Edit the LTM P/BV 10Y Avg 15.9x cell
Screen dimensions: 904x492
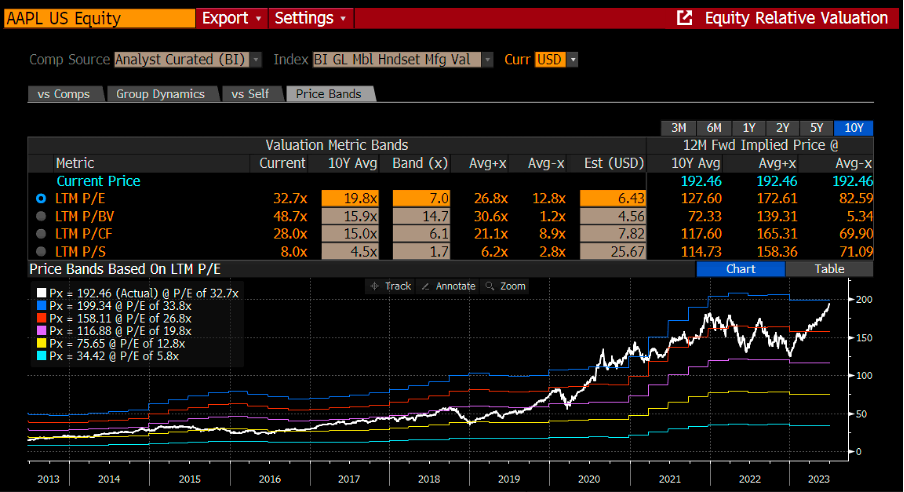pos(350,216)
